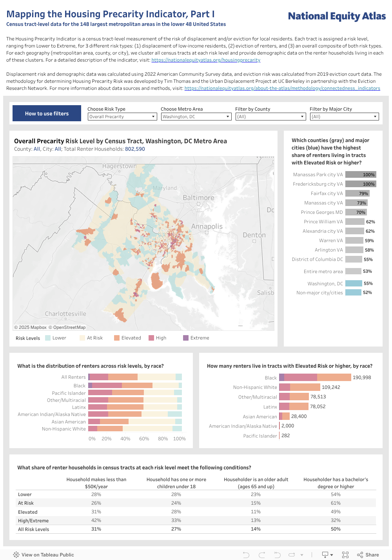Image resolution: width=392 pixels, height=560 pixels.
Task: Click the Arlington VA 58% bar
Action: pos(354,250)
